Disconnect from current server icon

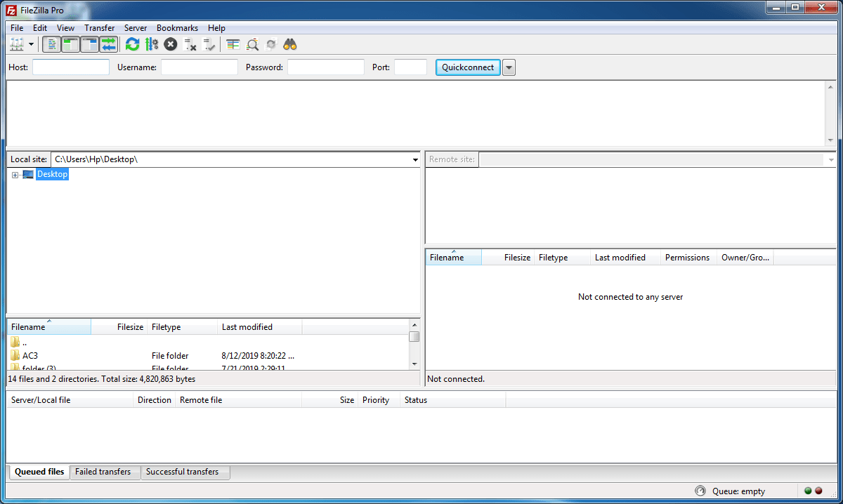click(190, 44)
